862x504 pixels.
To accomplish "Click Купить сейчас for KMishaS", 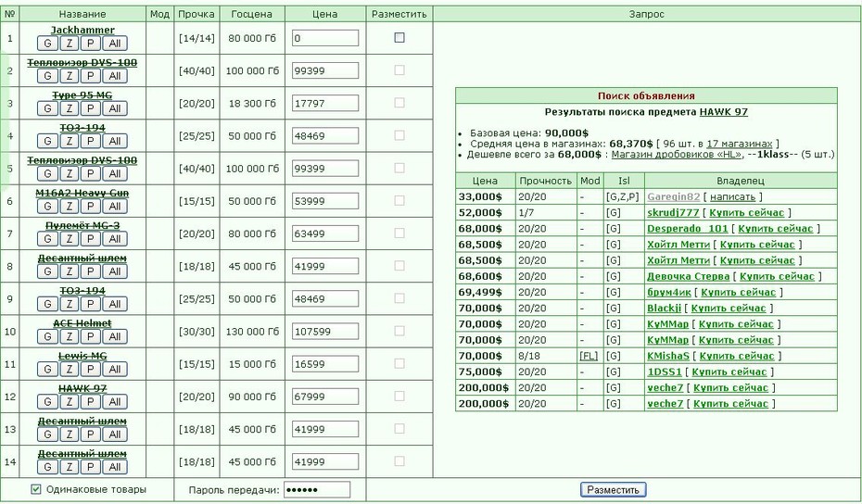I will point(737,356).
